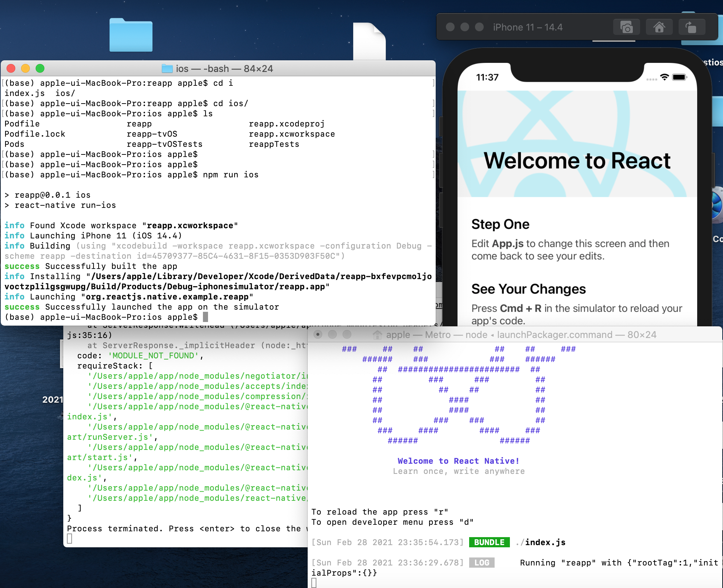Click the Wi-Fi icon in iPhone status bar
The width and height of the screenshot is (723, 588).
click(x=664, y=77)
